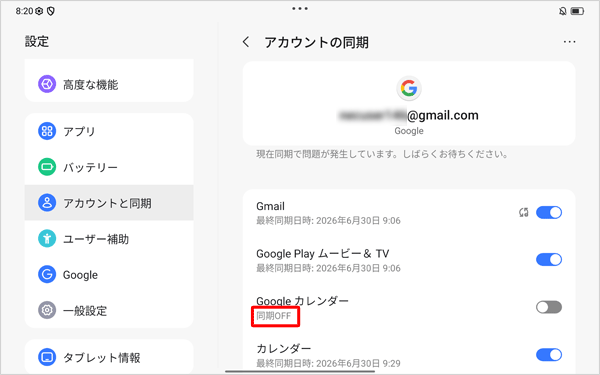600x375 pixels.
Task: Turn off Gmail sync toggle
Action: pyautogui.click(x=549, y=212)
